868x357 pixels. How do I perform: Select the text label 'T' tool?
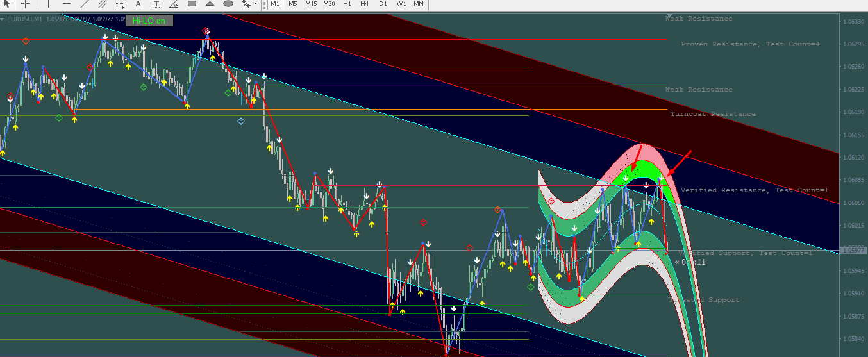point(156,4)
